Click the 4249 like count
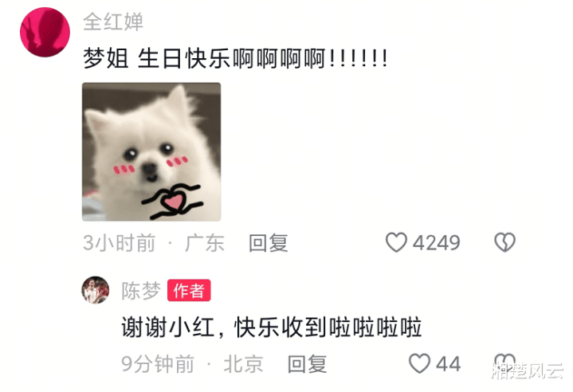Screen dimensions: 573x392 click(x=437, y=243)
